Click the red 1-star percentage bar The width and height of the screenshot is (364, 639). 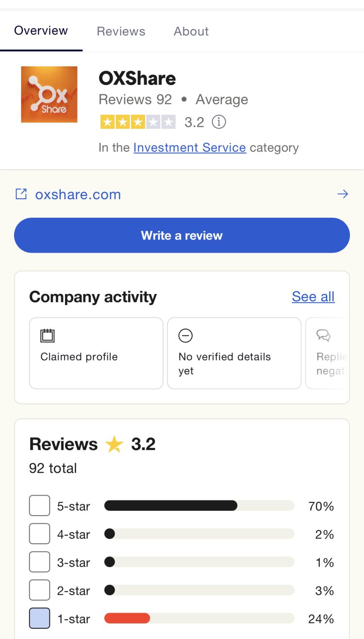click(x=127, y=617)
